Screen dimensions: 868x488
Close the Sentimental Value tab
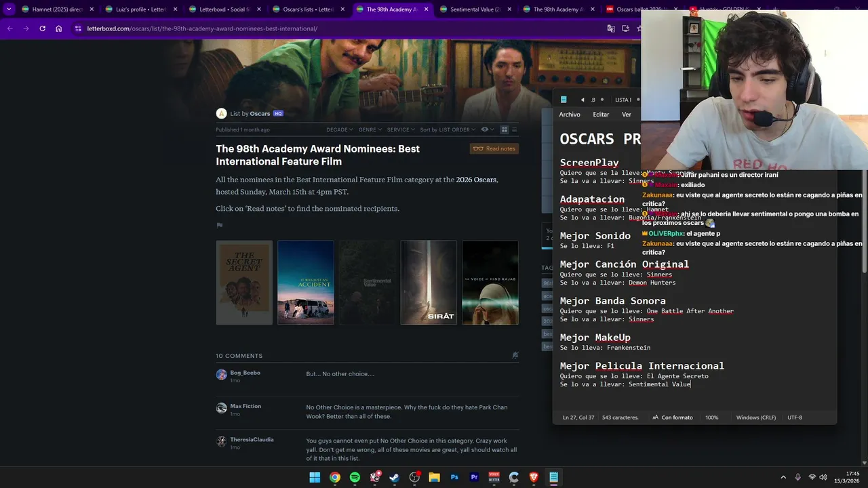click(x=509, y=9)
